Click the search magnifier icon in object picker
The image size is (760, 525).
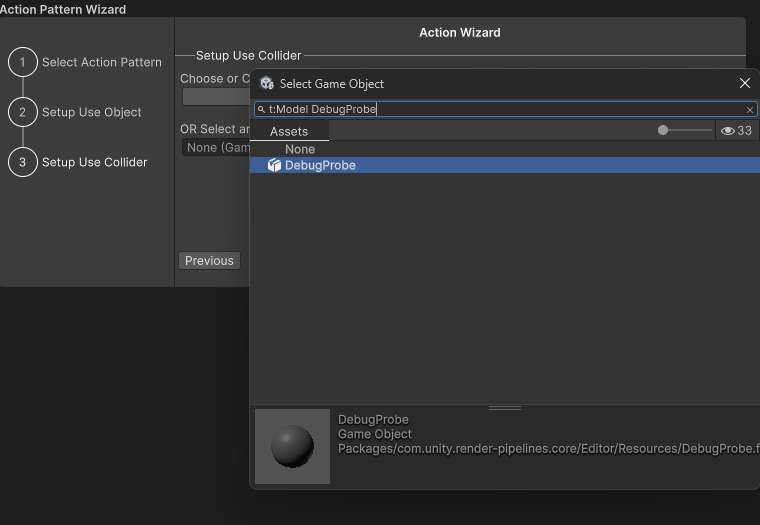[261, 110]
